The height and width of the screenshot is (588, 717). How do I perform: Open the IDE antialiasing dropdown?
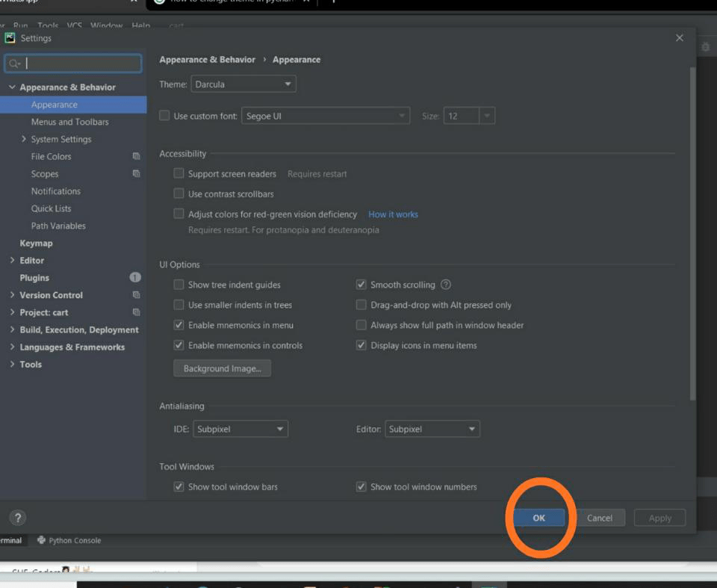point(240,429)
